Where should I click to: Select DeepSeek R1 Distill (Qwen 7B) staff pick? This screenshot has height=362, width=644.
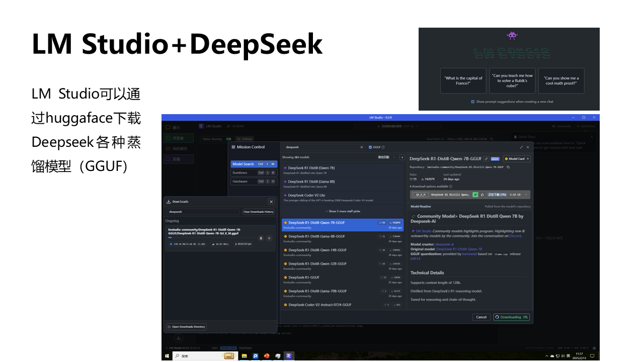click(343, 170)
